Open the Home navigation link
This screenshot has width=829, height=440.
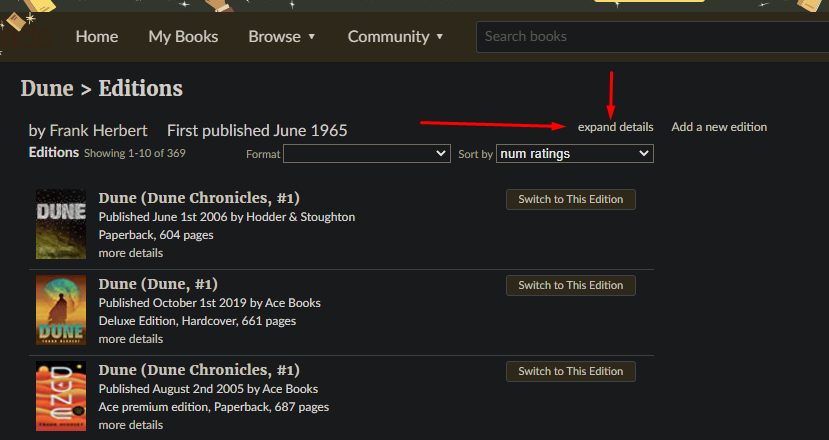point(96,36)
